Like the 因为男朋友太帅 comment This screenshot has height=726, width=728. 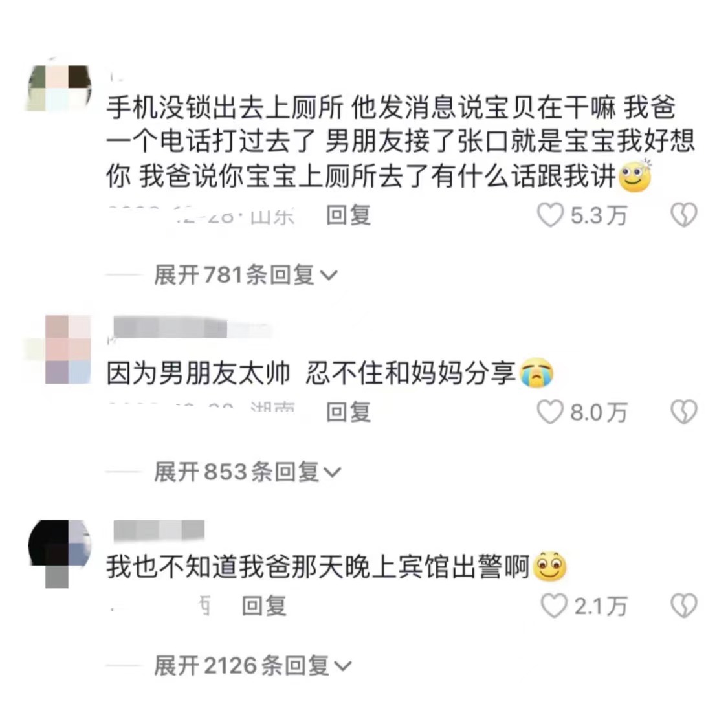550,412
